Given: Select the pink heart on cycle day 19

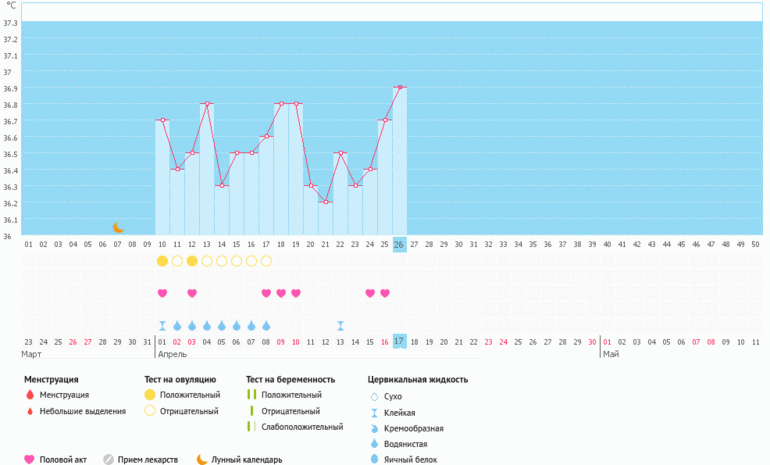Looking at the screenshot, I should (x=281, y=293).
